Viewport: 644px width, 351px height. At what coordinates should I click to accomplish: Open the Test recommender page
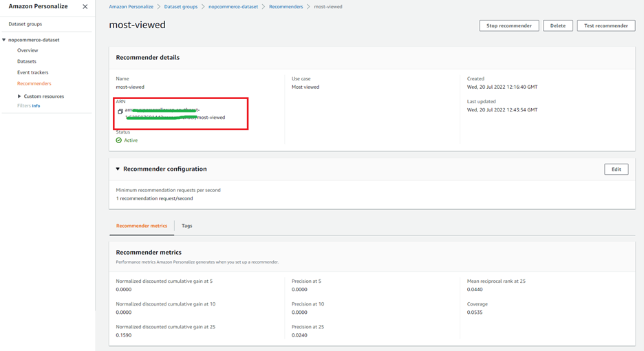tap(605, 25)
